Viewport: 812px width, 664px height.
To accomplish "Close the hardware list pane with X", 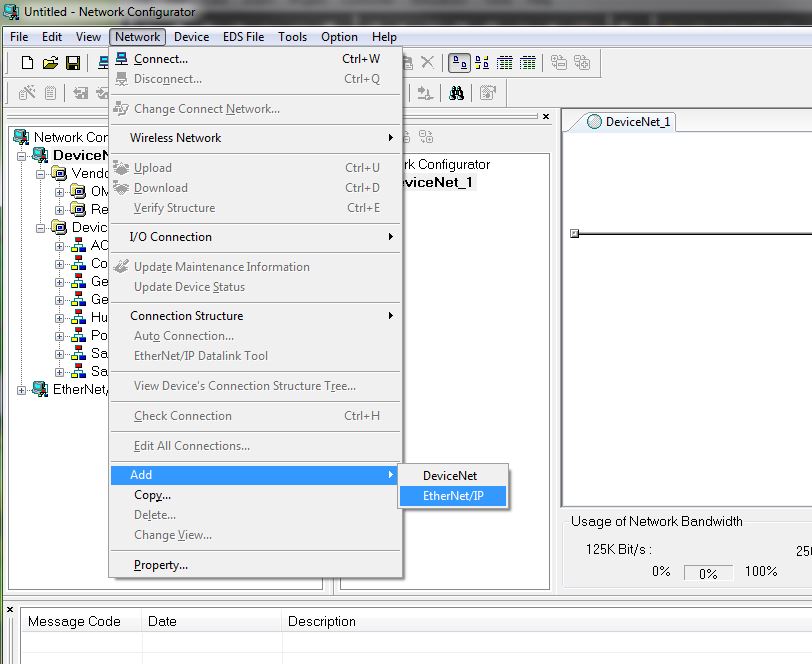I will point(546,117).
